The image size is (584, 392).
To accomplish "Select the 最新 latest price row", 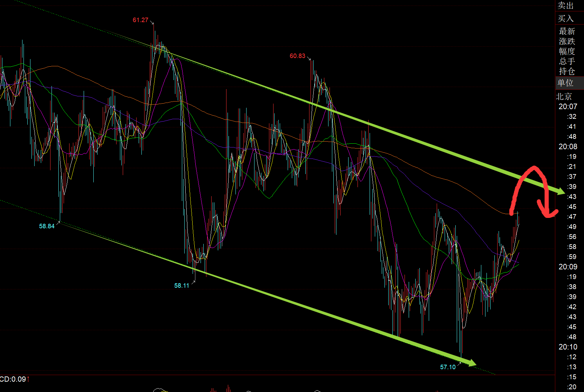I will (567, 31).
